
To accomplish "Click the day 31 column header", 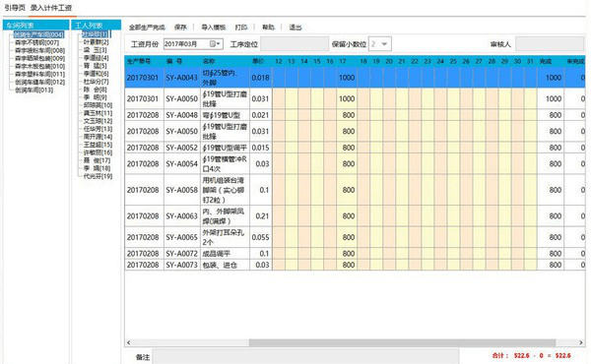I will (x=530, y=61).
